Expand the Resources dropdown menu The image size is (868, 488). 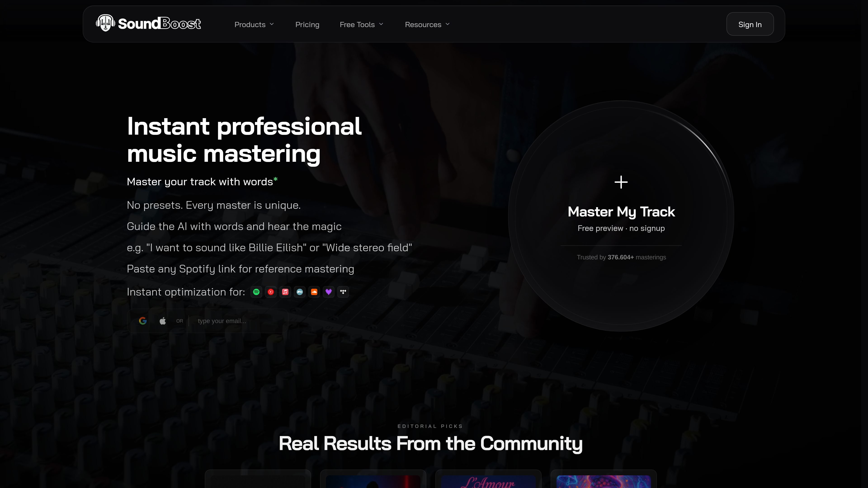tap(427, 25)
